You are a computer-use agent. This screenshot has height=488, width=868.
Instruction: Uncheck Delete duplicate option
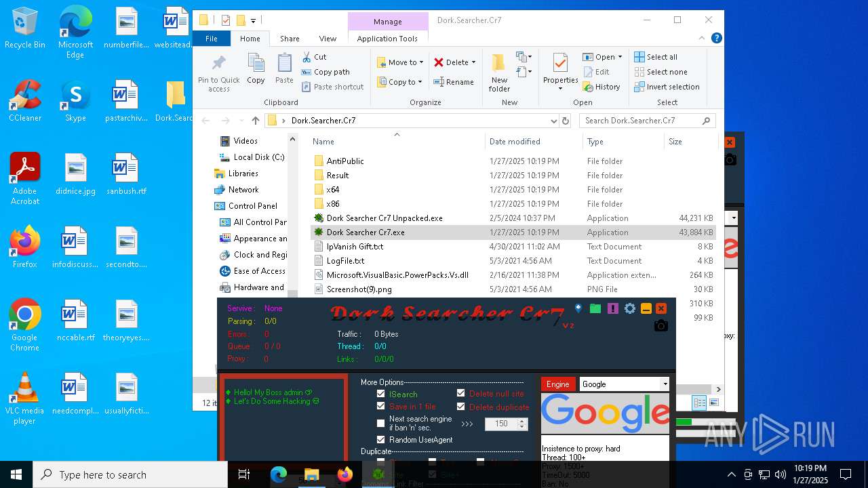coord(461,407)
